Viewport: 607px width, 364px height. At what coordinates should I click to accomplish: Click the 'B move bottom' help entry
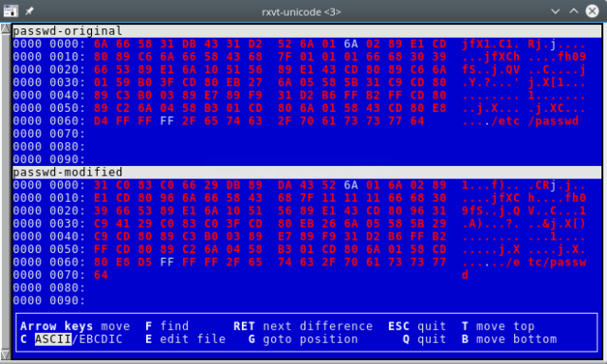tap(509, 339)
